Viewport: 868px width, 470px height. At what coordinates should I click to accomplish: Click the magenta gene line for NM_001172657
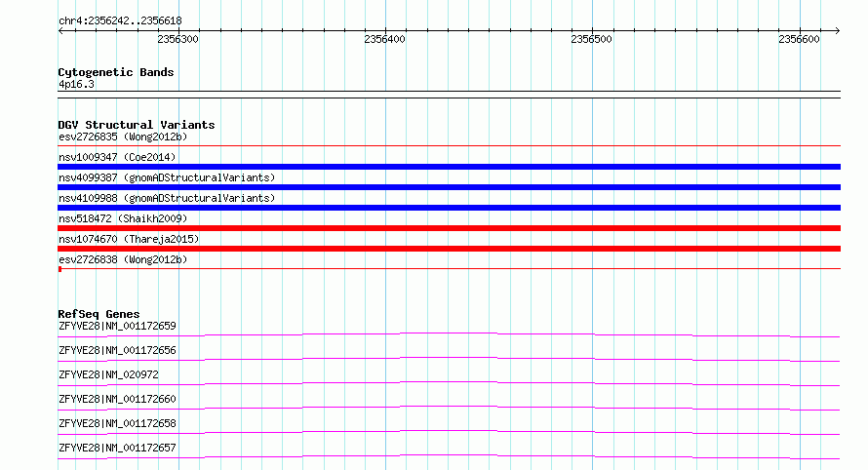coord(449,455)
